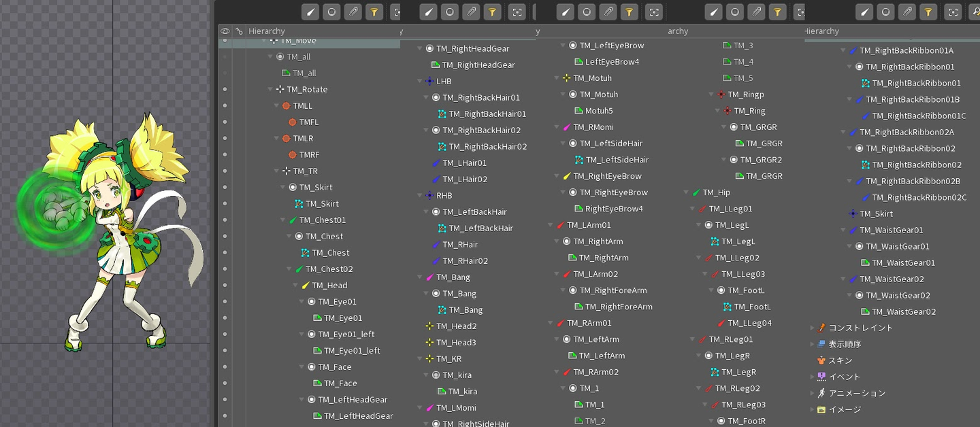Click the yellow TM_Head bone icon
The width and height of the screenshot is (980, 427).
coord(306,286)
